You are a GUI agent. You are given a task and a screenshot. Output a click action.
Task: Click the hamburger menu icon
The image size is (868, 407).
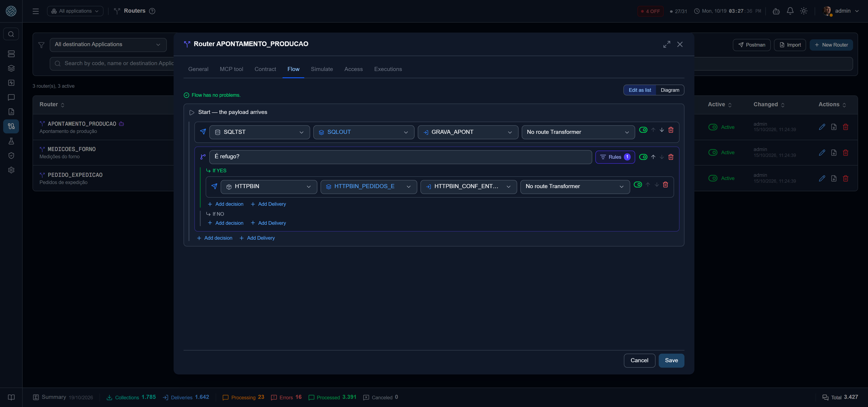coord(36,11)
